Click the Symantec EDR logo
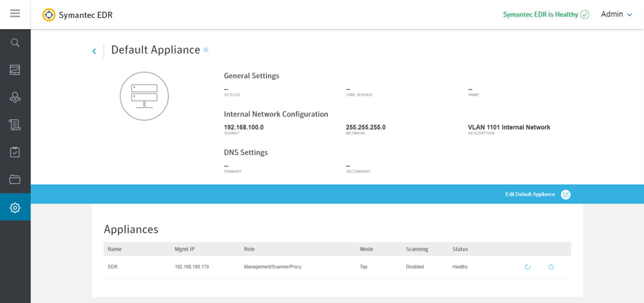The width and height of the screenshot is (644, 303). coord(49,15)
